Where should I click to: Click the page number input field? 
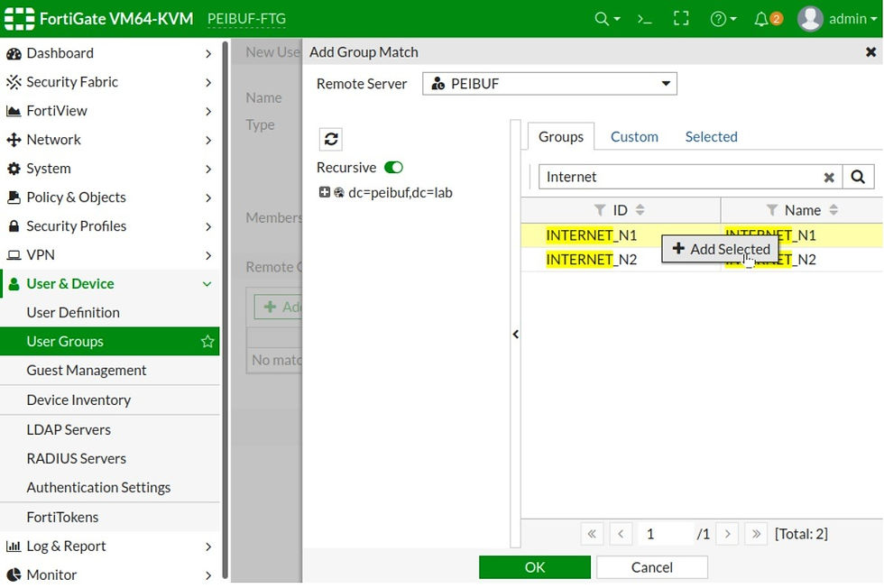coord(666,534)
